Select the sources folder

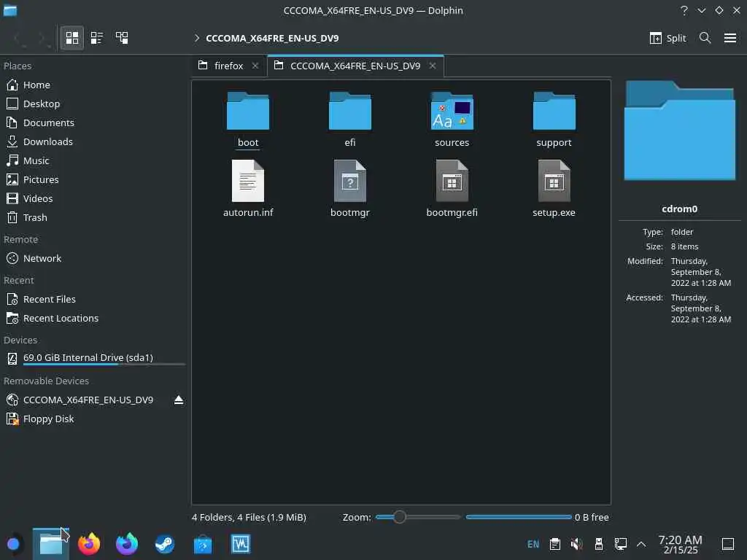452,120
